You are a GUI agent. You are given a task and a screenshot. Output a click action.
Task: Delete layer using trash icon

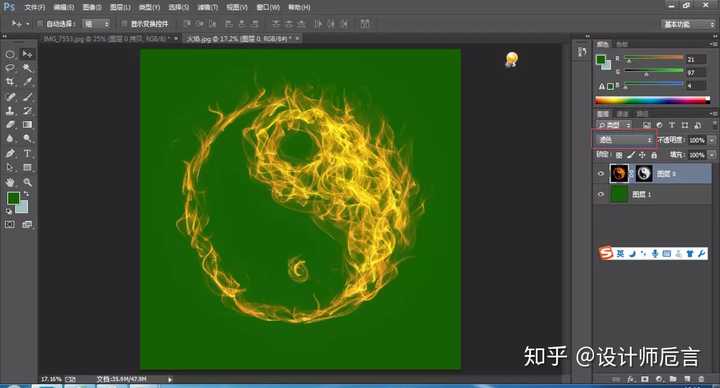point(701,379)
